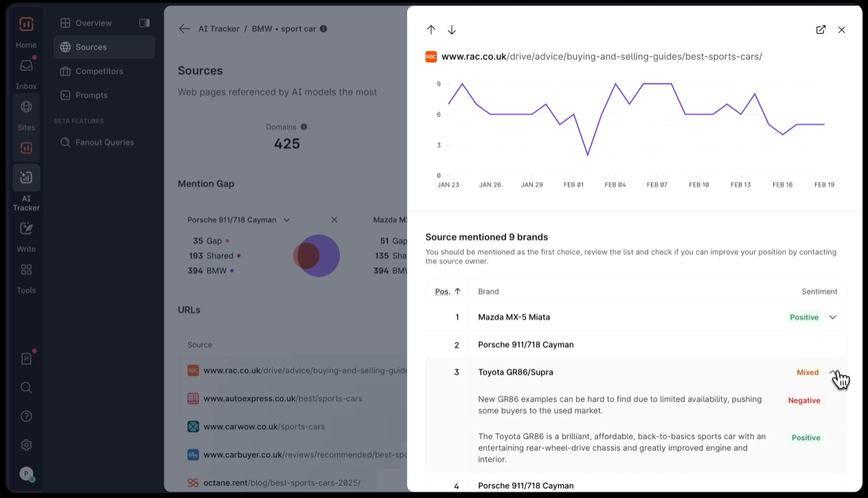Select Competitors in sidebar menu
Screen dimensions: 868x498
(104, 71)
